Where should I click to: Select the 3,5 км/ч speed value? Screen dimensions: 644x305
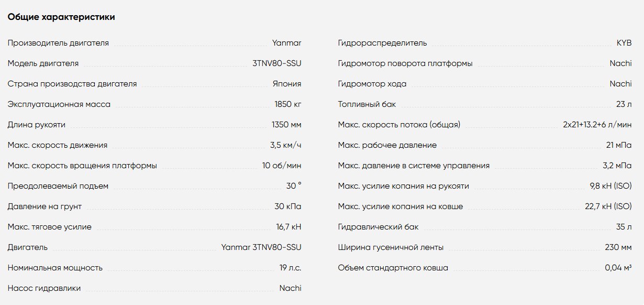[x=286, y=145]
